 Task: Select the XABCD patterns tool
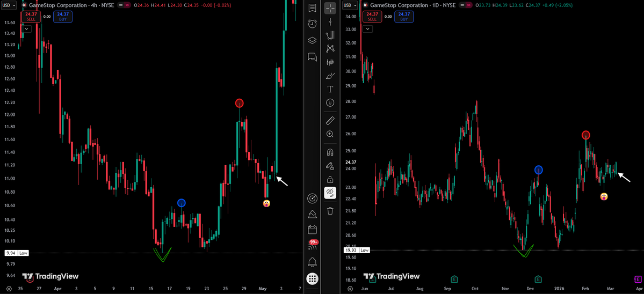(330, 49)
